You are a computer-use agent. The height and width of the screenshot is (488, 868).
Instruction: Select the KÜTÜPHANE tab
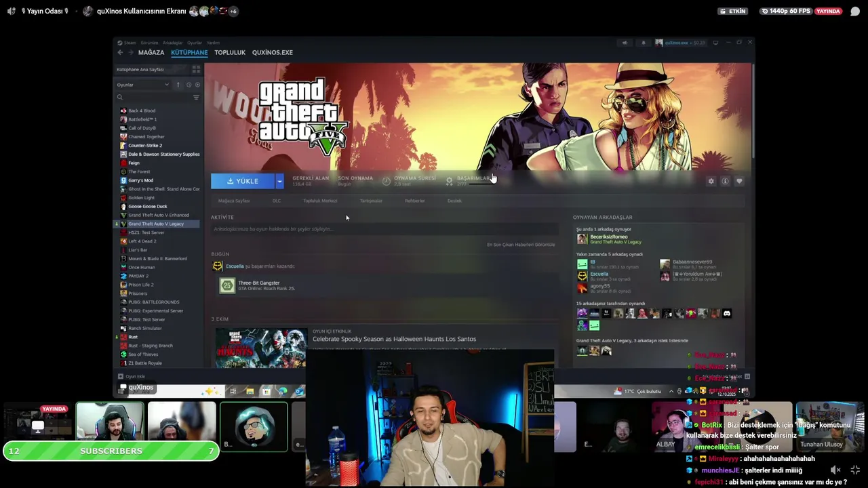(x=189, y=52)
